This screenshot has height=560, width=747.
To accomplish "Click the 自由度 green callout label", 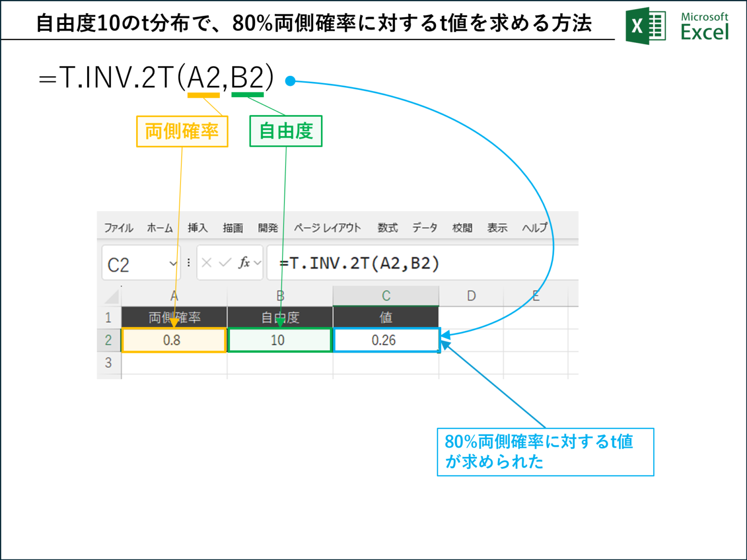I will [x=285, y=130].
